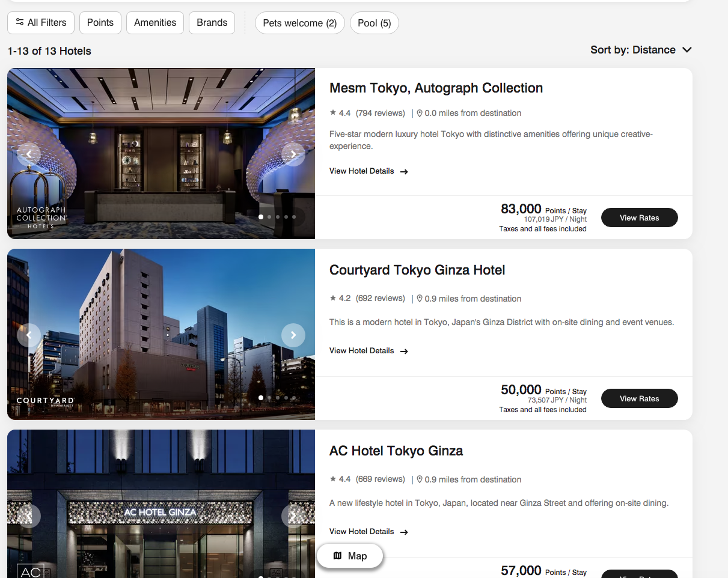Show next photo of Mesm Tokyo

tap(293, 154)
